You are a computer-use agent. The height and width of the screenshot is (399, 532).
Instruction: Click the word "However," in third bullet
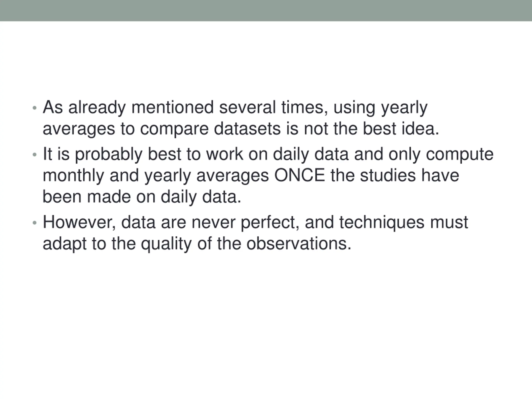(x=79, y=223)
